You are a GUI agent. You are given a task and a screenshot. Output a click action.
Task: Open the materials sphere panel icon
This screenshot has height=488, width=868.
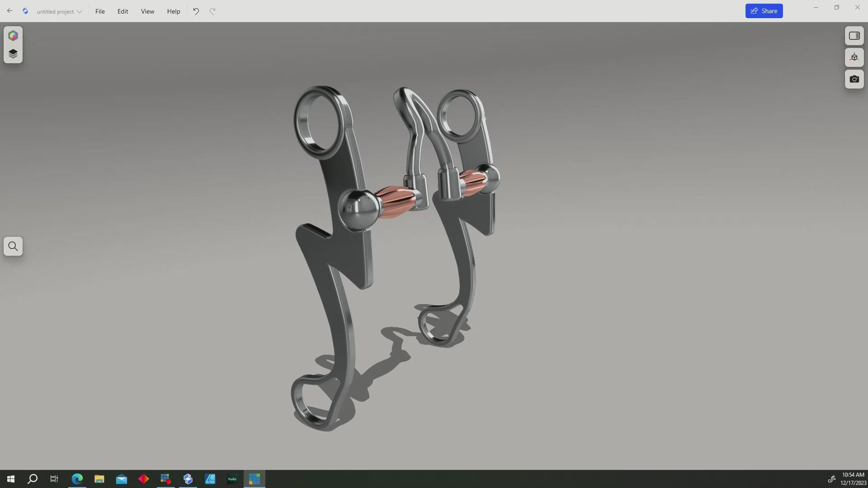coord(13,36)
